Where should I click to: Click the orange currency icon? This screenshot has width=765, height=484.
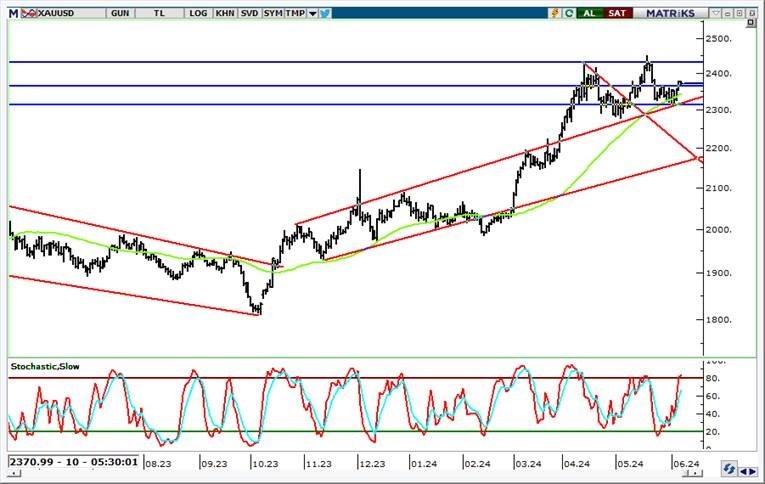pos(554,13)
